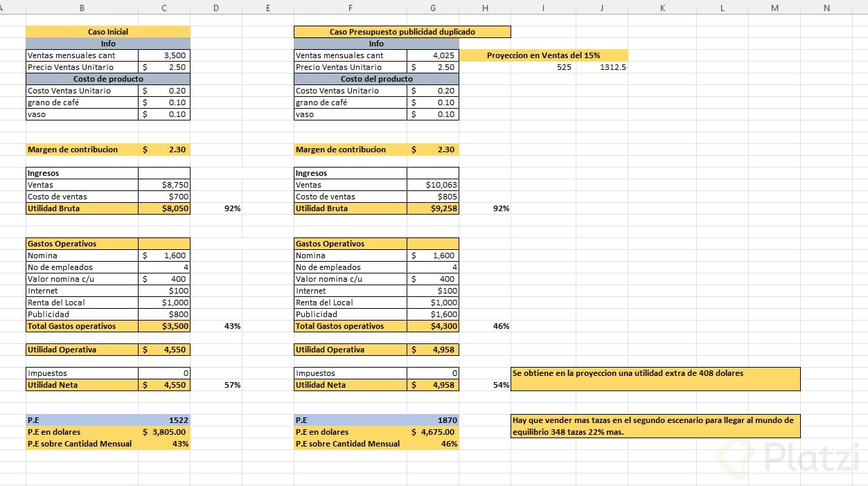The image size is (868, 486).
Task: Select the 1522 P.E value cell
Action: point(164,420)
